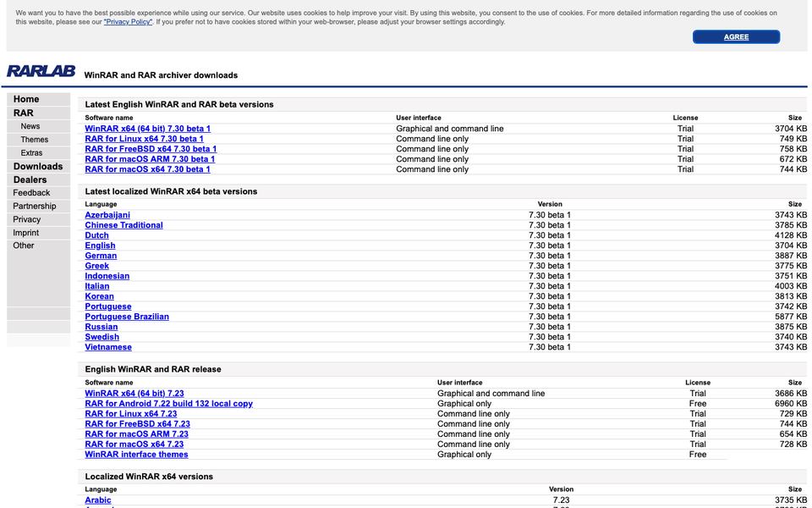The height and width of the screenshot is (508, 812).
Task: Select Themes in the sidebar
Action: click(34, 140)
